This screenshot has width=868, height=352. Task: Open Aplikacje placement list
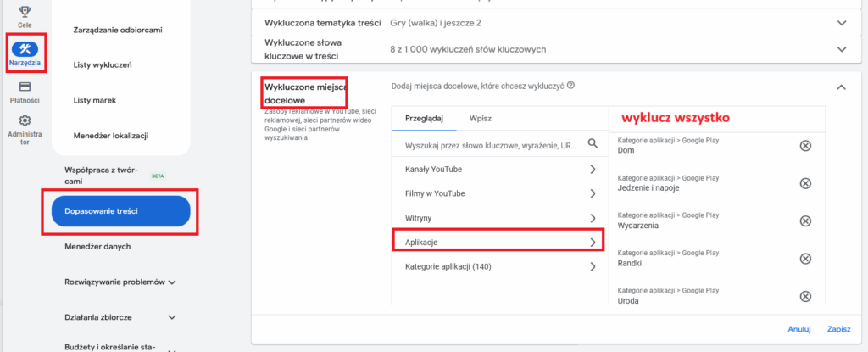click(498, 242)
